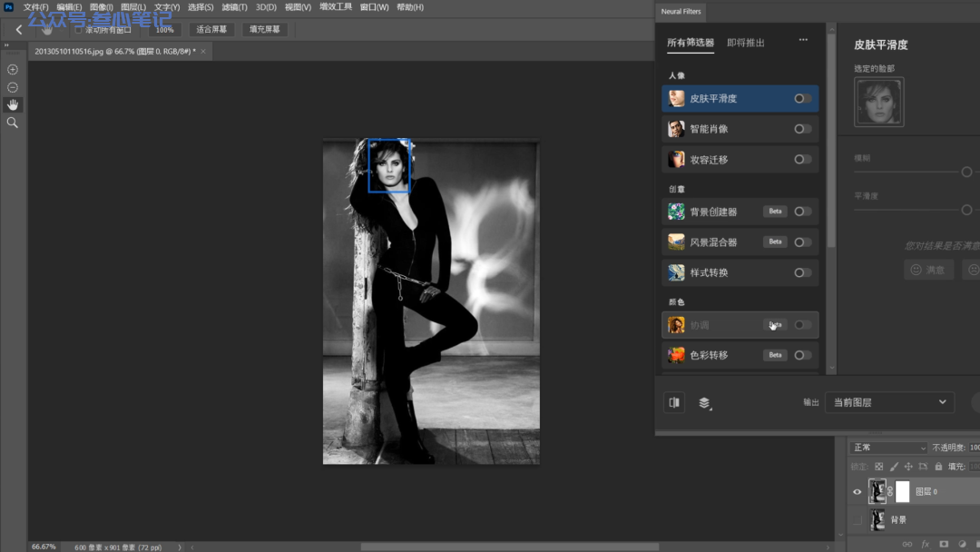Enable the 风景混合器 filter switch
This screenshot has width=980, height=552.
point(802,241)
